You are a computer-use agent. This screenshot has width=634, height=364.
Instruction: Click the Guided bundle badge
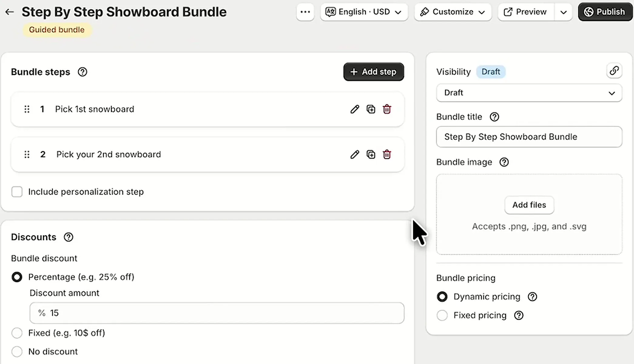click(x=57, y=30)
